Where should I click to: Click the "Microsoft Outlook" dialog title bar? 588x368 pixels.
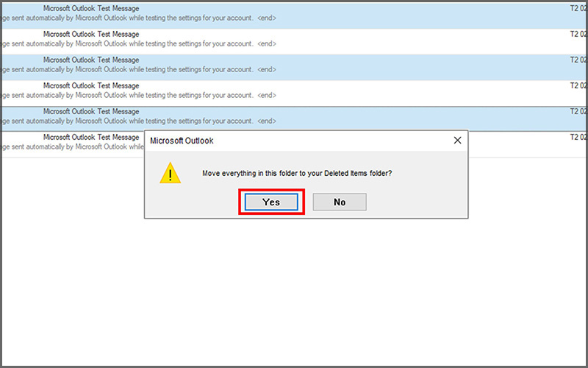306,141
